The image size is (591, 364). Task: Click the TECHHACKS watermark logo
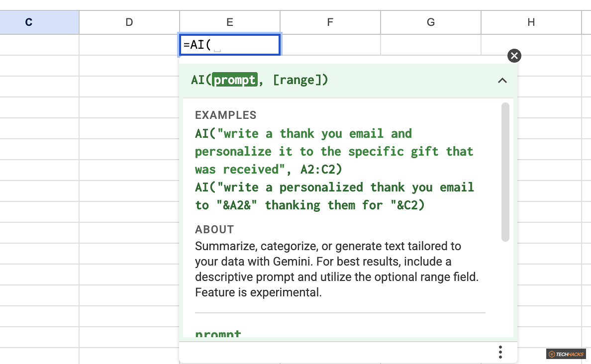(566, 354)
